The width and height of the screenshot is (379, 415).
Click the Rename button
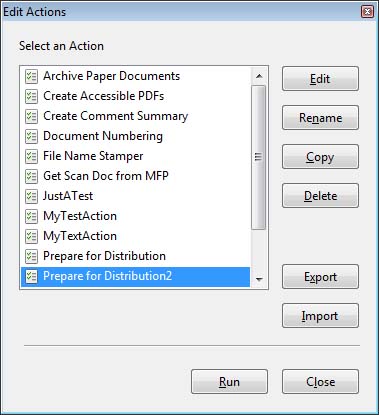(320, 118)
